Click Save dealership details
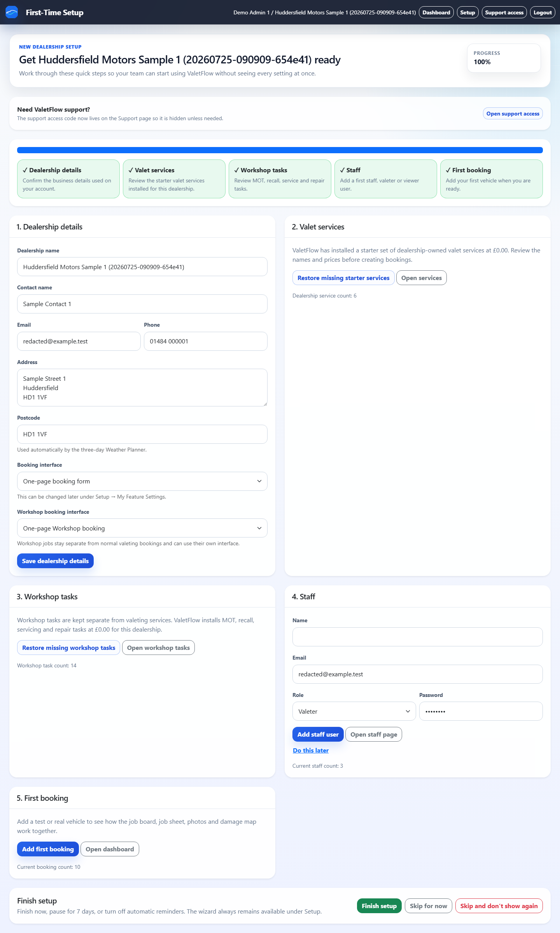The height and width of the screenshot is (933, 560). click(55, 561)
